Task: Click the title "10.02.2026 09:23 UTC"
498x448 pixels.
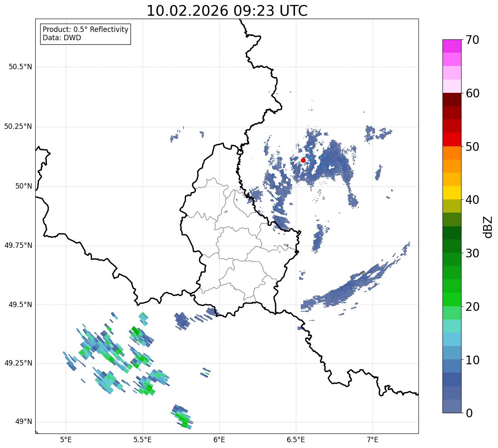Action: click(227, 11)
